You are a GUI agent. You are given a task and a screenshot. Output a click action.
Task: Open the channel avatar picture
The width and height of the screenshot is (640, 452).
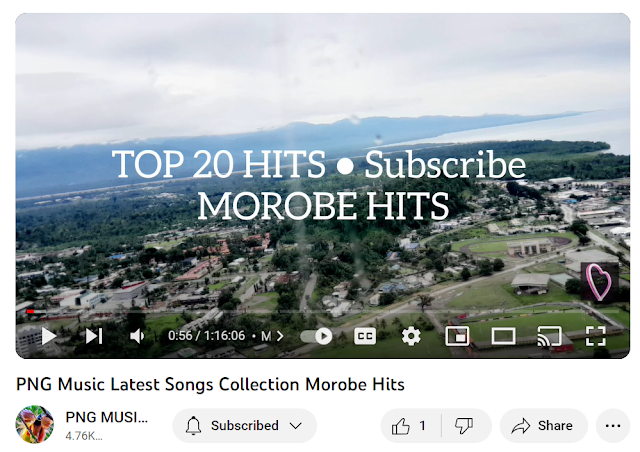click(x=35, y=425)
